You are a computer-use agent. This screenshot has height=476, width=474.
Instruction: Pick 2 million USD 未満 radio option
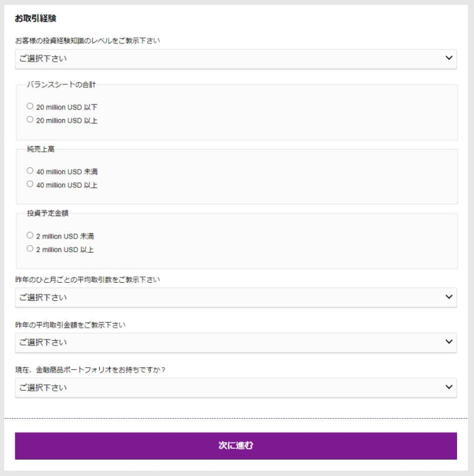pyautogui.click(x=30, y=235)
